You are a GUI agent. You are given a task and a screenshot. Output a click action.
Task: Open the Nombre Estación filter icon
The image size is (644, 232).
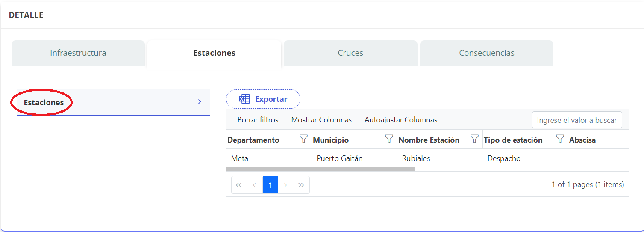click(474, 139)
